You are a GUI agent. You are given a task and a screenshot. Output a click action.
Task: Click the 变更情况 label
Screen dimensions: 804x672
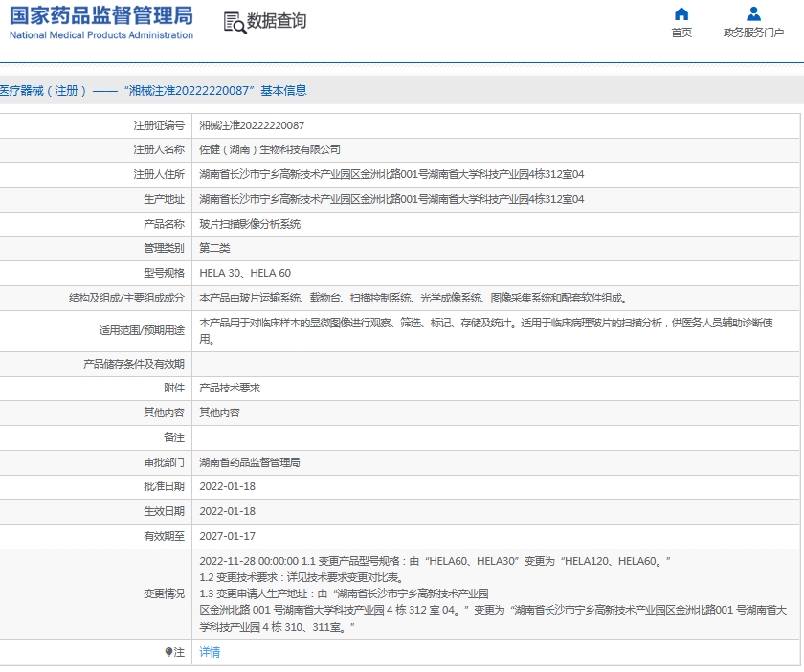[164, 594]
